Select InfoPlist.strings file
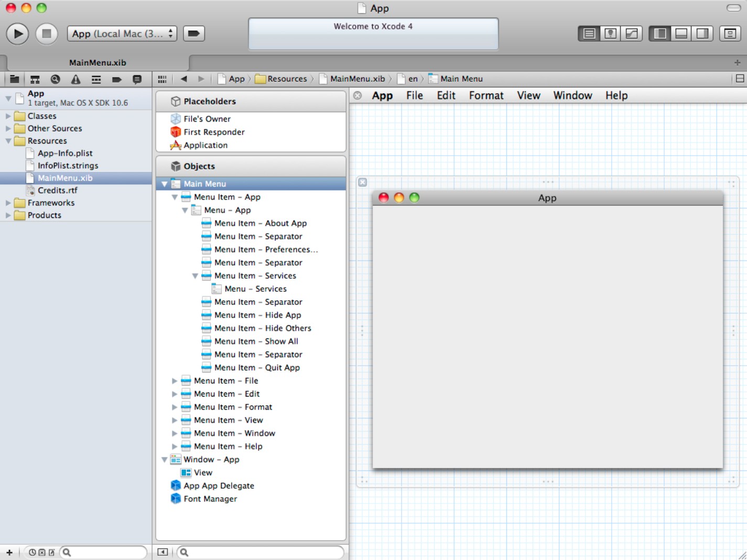Viewport: 747px width, 560px height. [x=68, y=166]
